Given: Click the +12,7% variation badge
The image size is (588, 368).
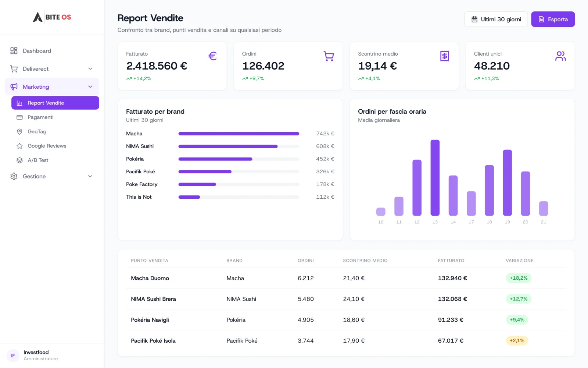Looking at the screenshot, I should (519, 299).
